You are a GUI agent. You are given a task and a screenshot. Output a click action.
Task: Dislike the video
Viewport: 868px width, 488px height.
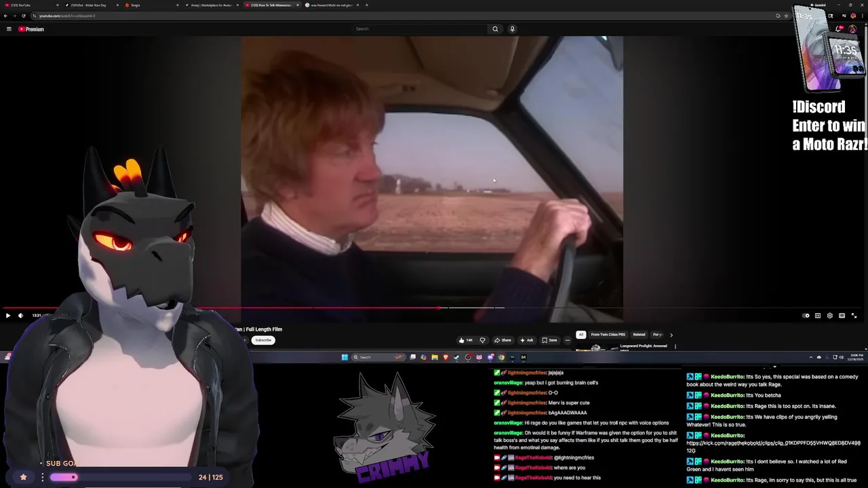pos(482,340)
